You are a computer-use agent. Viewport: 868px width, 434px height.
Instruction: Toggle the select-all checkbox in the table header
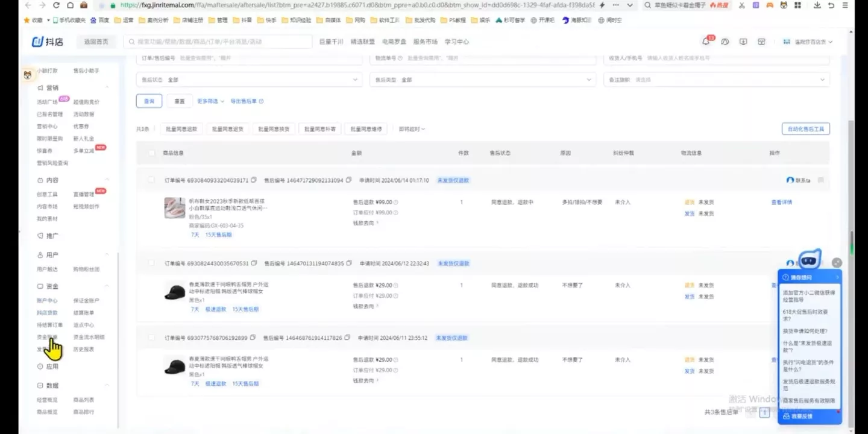(x=152, y=153)
